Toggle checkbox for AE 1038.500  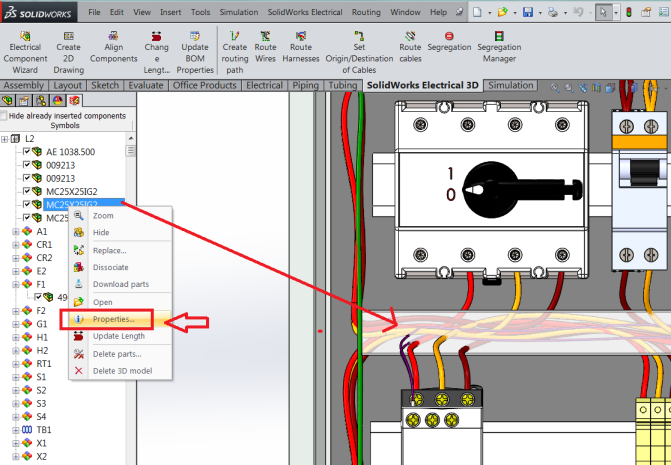pyautogui.click(x=27, y=151)
